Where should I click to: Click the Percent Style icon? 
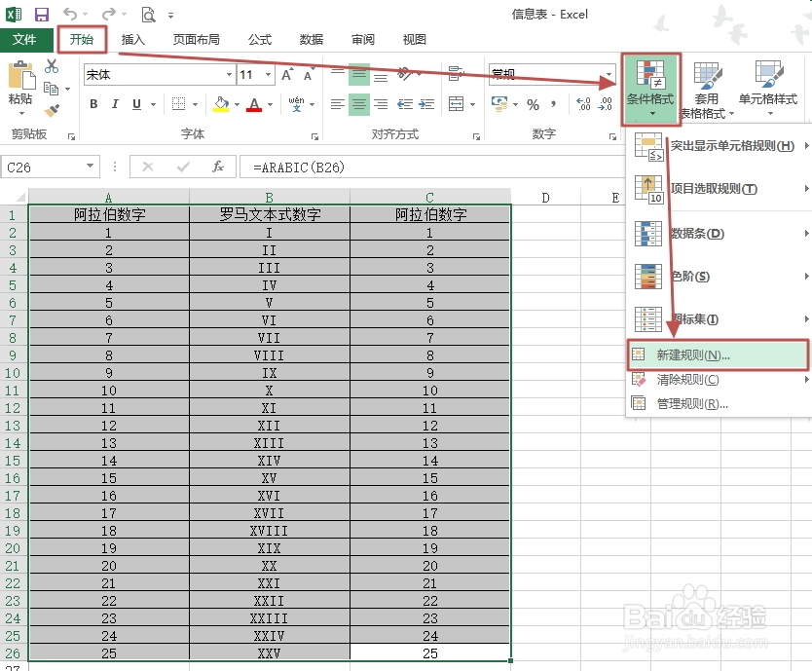click(534, 103)
